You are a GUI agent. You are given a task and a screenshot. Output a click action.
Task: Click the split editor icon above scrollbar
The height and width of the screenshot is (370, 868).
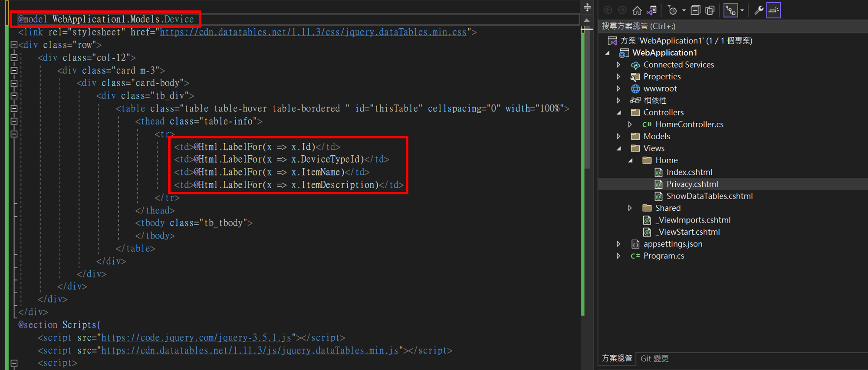click(x=587, y=7)
